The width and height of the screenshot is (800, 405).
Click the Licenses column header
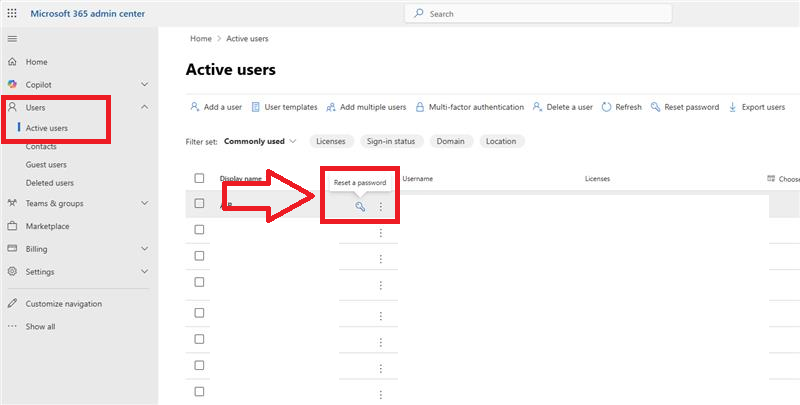coord(597,179)
